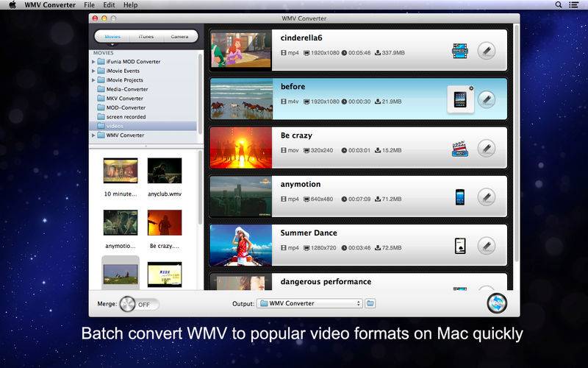Open the Apple menu
Screen dimensions: 588x368
12,5
